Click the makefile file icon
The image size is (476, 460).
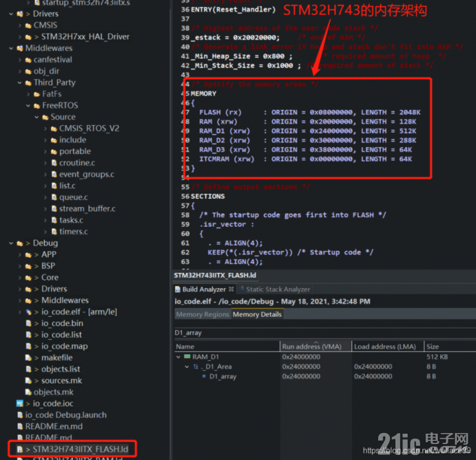point(29,358)
